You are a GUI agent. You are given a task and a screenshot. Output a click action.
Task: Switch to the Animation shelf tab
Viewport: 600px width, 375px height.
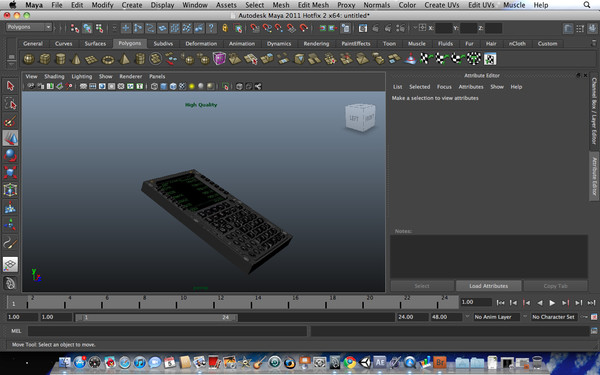click(241, 44)
